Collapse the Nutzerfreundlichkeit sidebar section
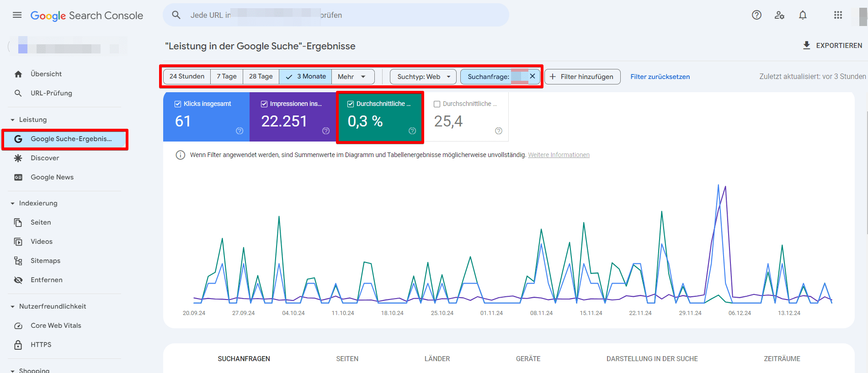Viewport: 868px width, 373px height. 12,307
